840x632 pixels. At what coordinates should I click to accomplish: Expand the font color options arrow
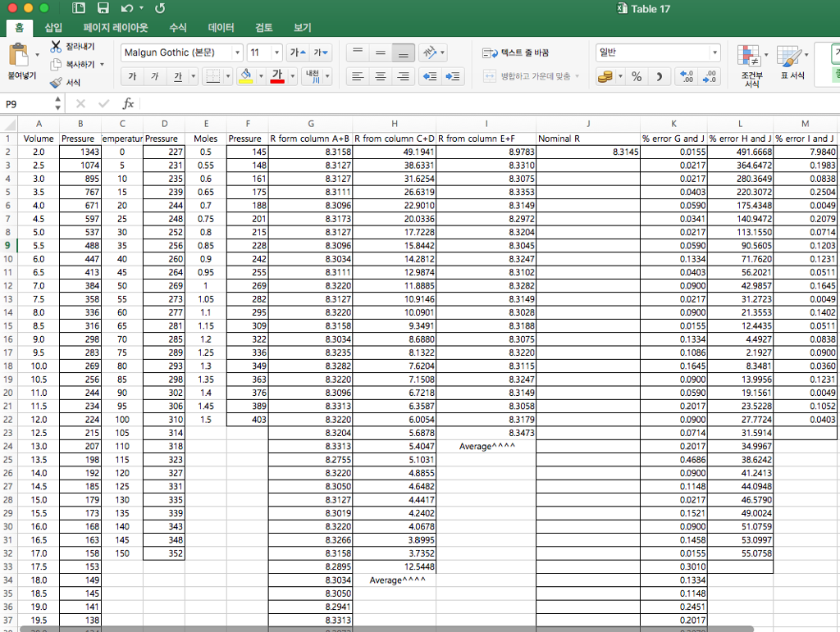(293, 76)
